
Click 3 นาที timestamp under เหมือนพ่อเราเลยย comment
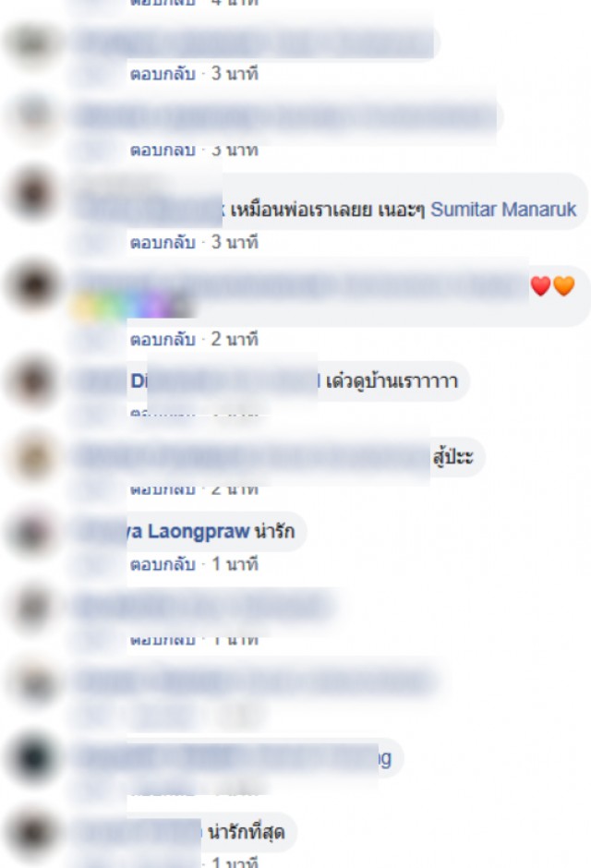click(235, 243)
